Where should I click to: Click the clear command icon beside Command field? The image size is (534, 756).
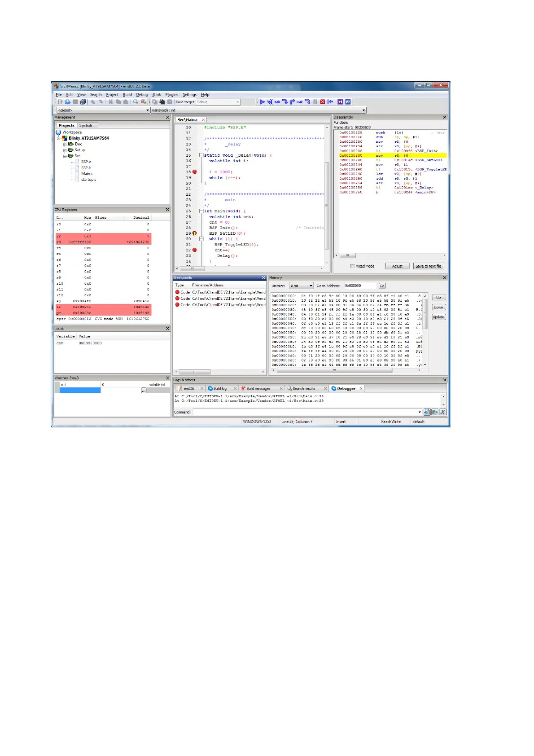(x=442, y=412)
